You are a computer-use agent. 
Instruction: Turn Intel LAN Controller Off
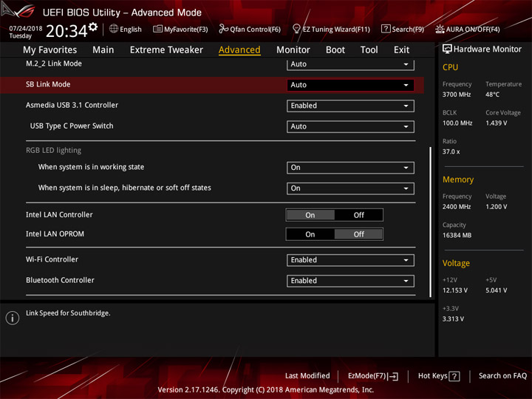point(358,215)
